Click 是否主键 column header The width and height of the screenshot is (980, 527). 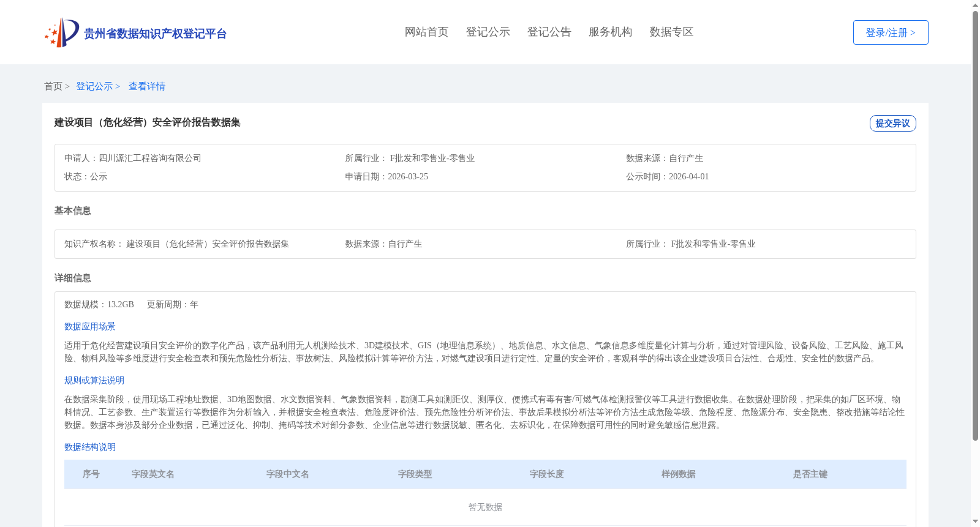pos(810,474)
